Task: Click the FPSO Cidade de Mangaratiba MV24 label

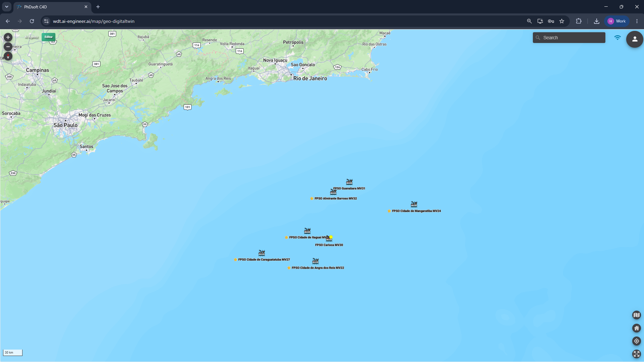Action: coord(416,211)
